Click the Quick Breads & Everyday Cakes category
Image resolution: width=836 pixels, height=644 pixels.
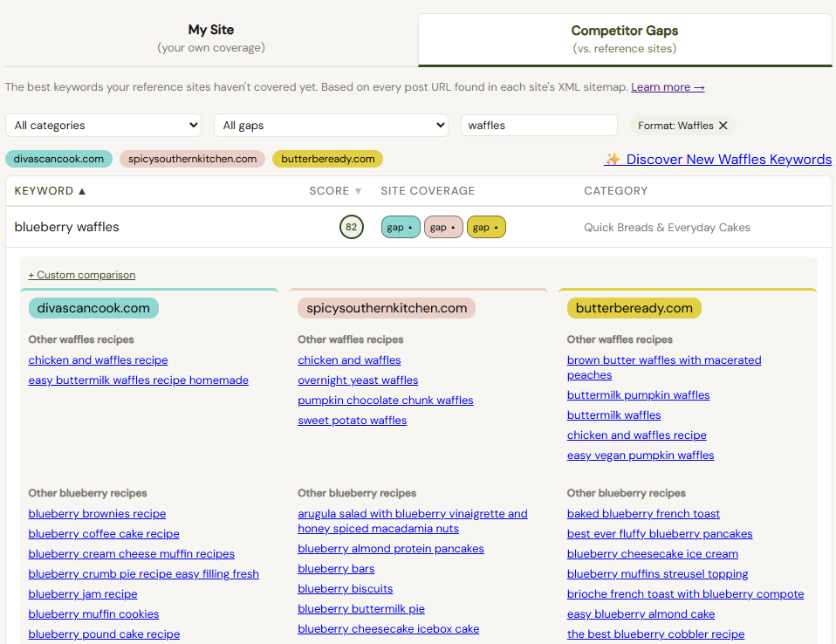point(667,227)
